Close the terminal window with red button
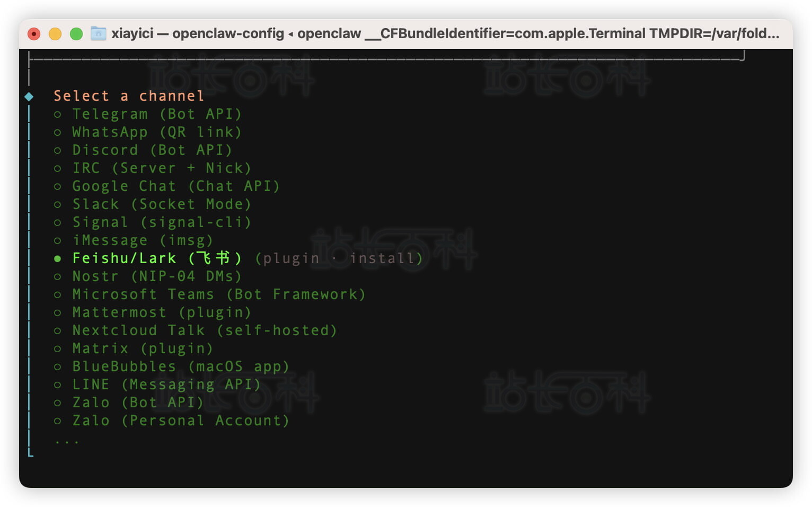812x507 pixels. click(34, 34)
